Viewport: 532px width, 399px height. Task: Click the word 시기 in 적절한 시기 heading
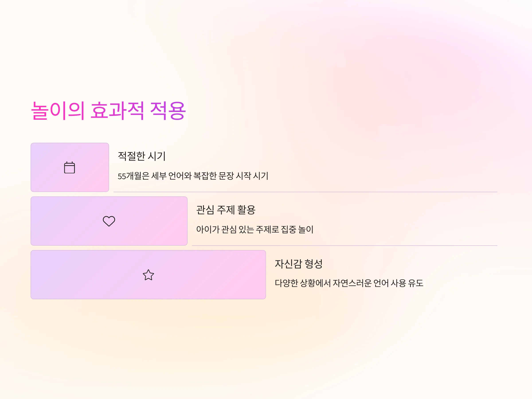pyautogui.click(x=156, y=156)
